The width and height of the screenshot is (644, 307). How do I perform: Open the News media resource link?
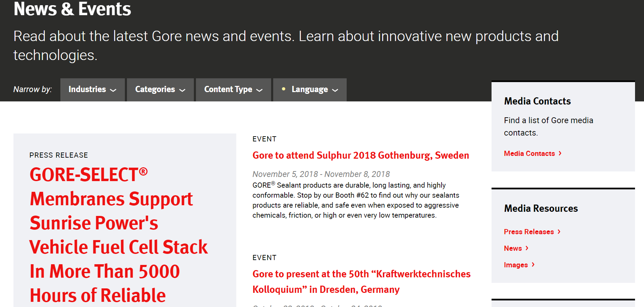513,248
